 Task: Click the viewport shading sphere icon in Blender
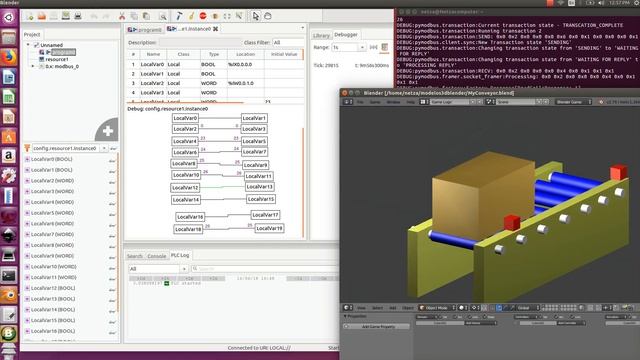[x=462, y=308]
